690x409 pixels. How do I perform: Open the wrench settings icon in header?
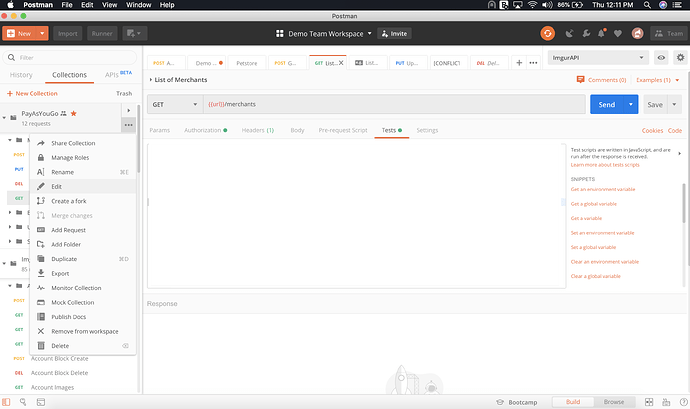[586, 33]
